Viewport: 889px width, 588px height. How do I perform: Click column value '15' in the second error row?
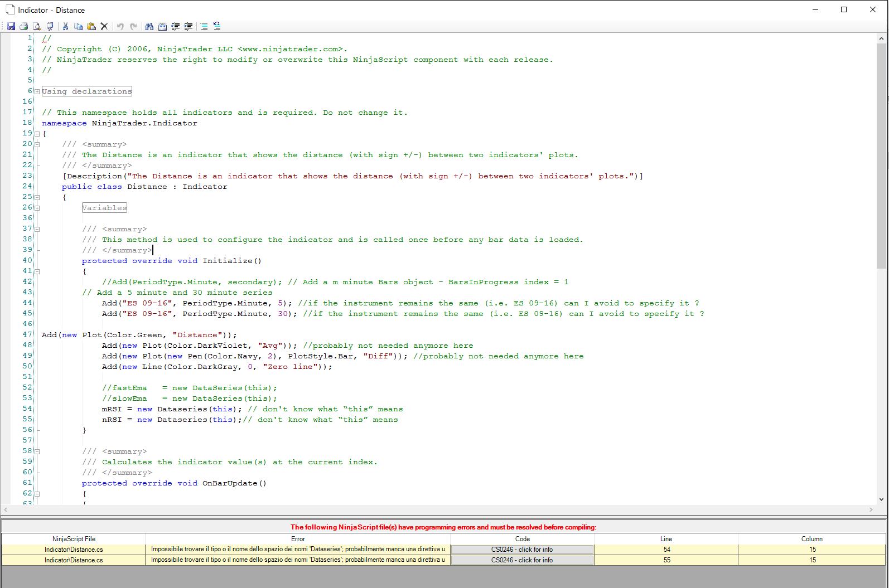tap(813, 560)
